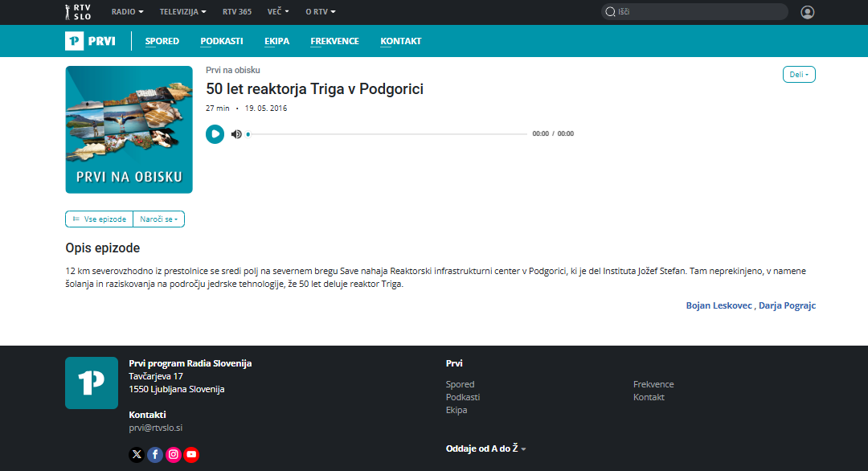Open the X (Twitter) social icon
Screen dimensions: 868x471
click(x=137, y=454)
